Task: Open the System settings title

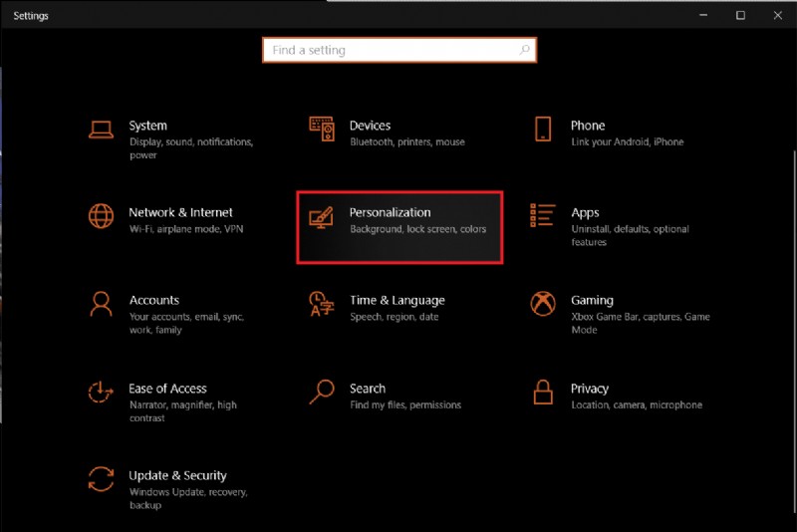Action: coord(147,126)
